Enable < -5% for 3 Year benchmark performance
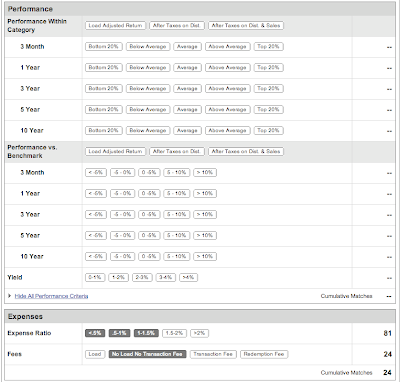400x382 pixels. point(96,215)
